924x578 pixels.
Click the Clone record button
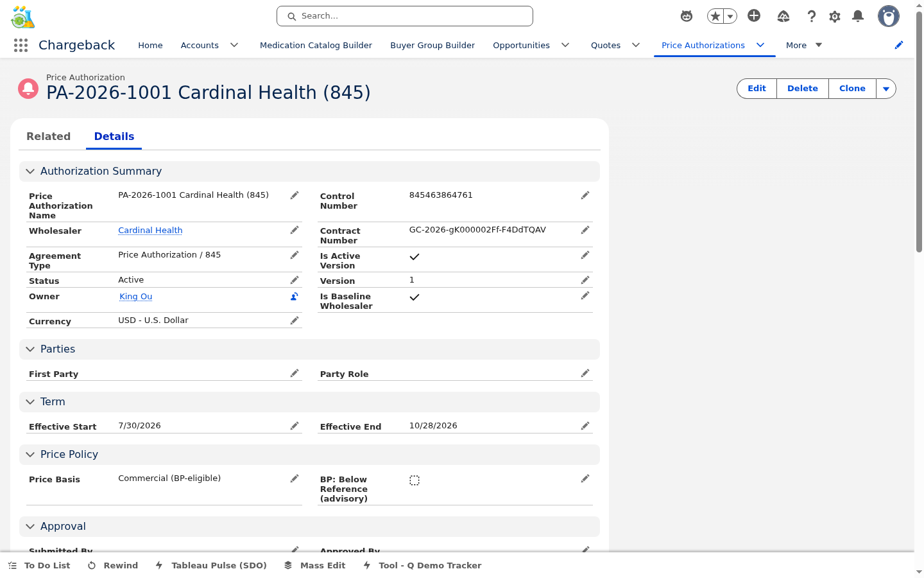tap(852, 89)
